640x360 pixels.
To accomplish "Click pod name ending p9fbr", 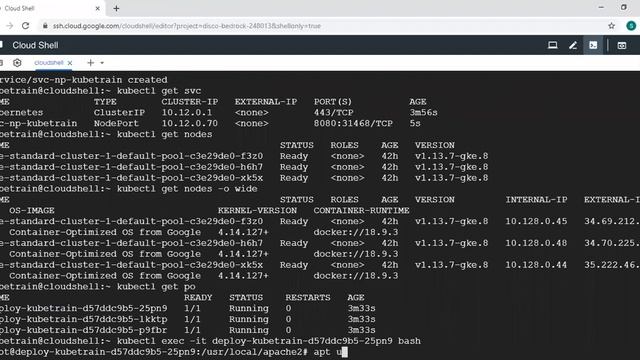I will pos(84,330).
